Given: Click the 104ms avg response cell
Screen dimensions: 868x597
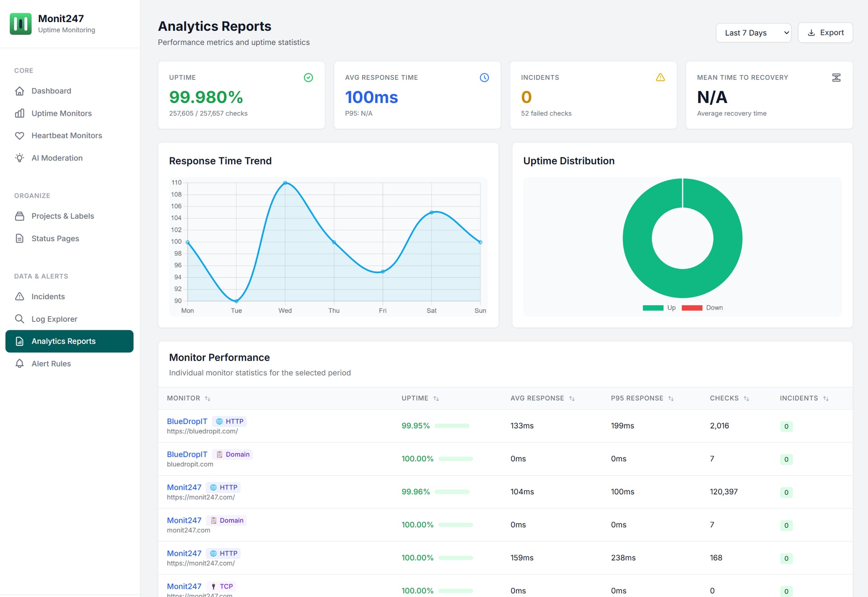Looking at the screenshot, I should [522, 492].
